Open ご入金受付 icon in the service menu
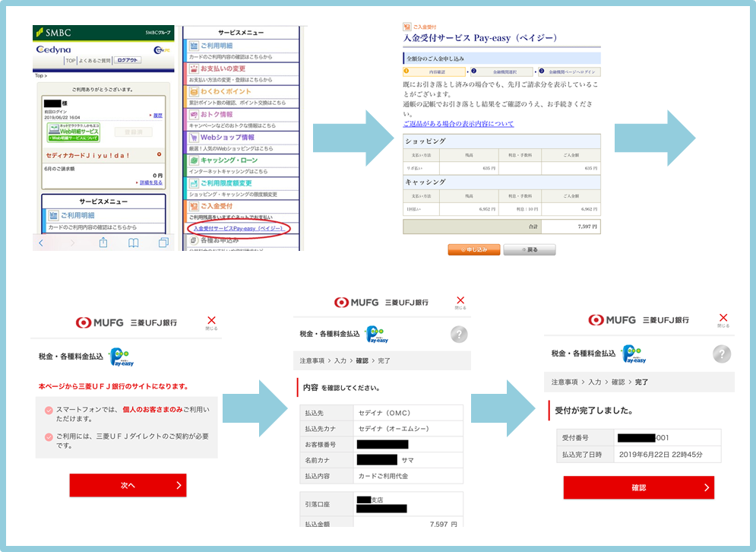 pos(193,206)
